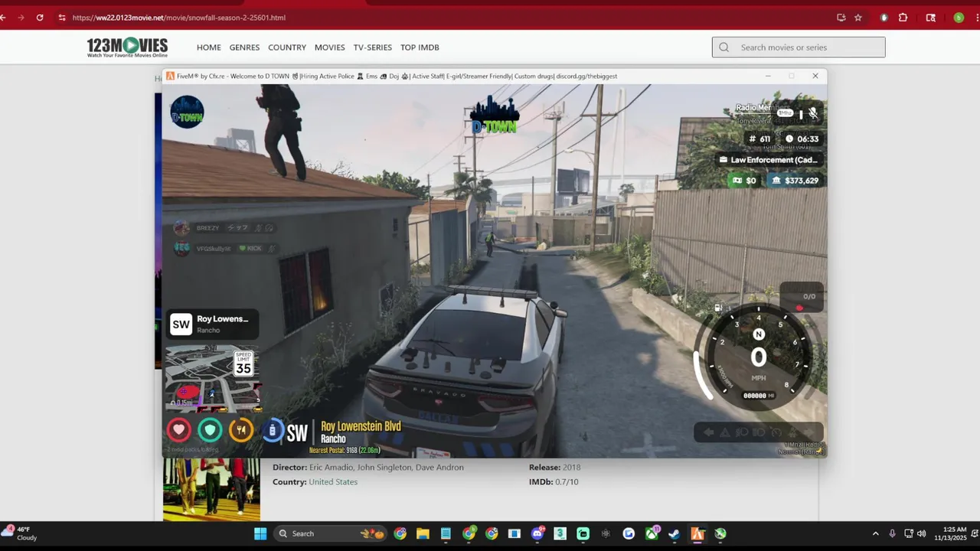The height and width of the screenshot is (551, 980).
Task: Click the Law Enforcement job badge
Action: click(769, 160)
